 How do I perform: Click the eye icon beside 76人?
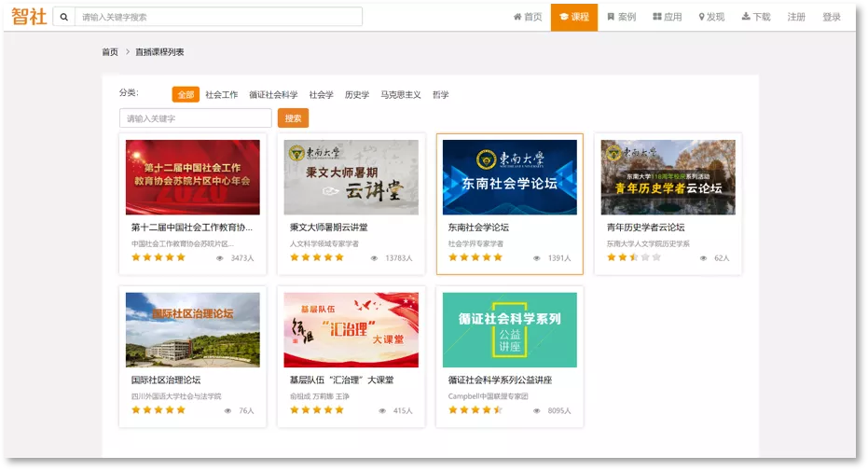pos(227,411)
